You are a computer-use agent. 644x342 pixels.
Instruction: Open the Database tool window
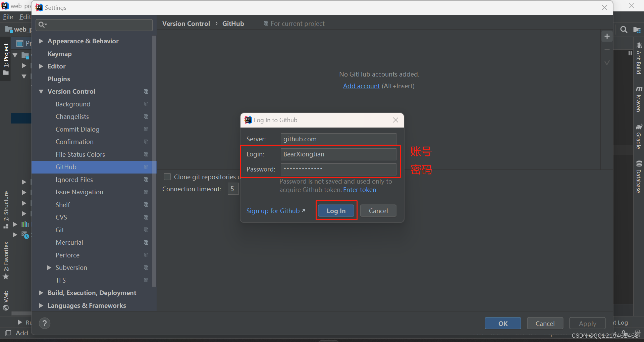(639, 177)
